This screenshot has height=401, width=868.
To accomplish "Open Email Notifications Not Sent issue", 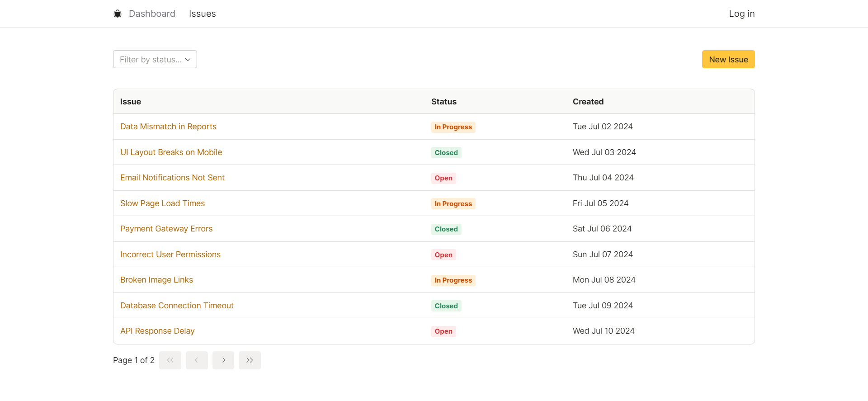I will pyautogui.click(x=172, y=178).
